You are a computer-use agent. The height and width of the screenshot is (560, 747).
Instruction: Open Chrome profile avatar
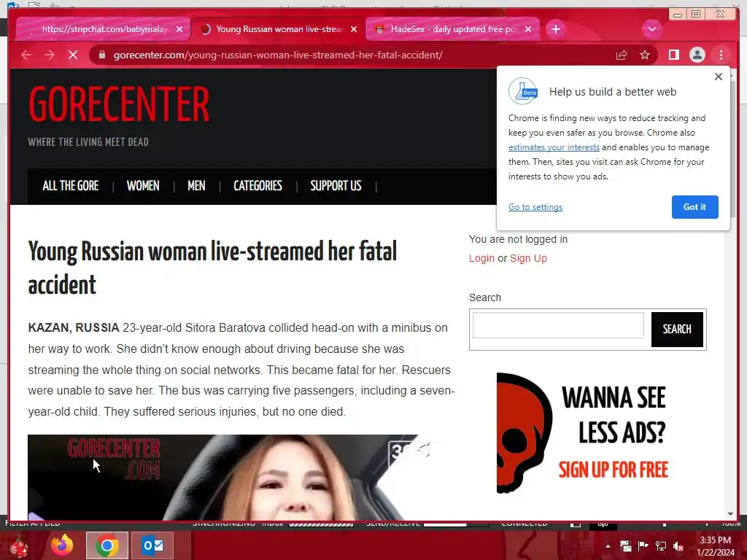[697, 55]
